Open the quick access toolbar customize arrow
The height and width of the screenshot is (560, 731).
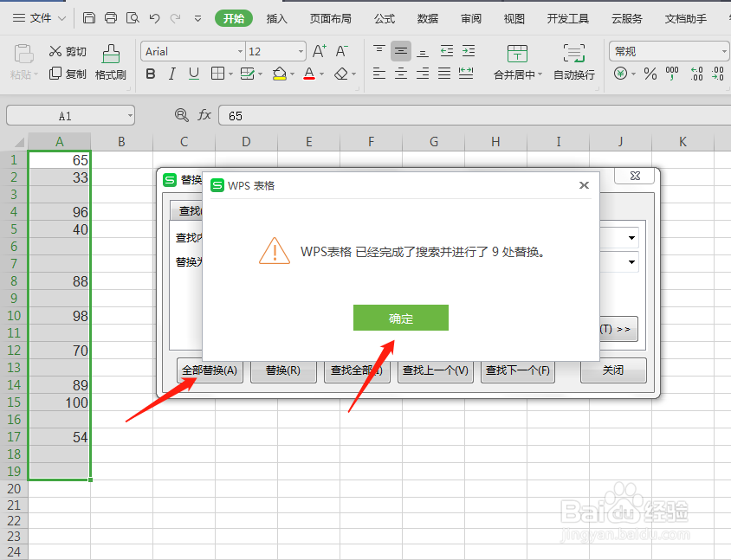point(197,19)
